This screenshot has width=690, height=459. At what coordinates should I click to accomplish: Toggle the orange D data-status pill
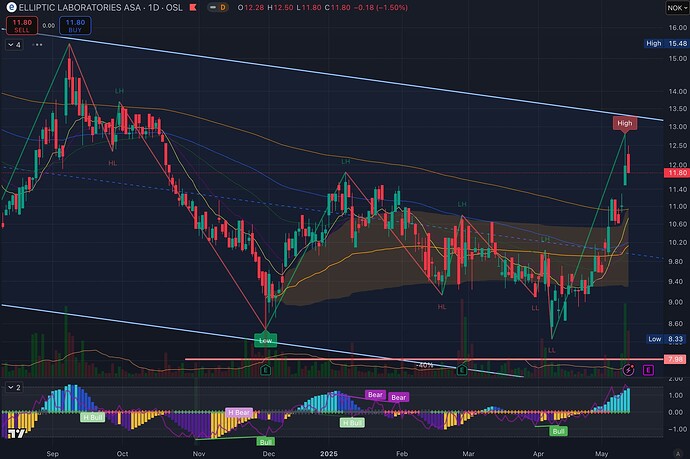[x=223, y=7]
